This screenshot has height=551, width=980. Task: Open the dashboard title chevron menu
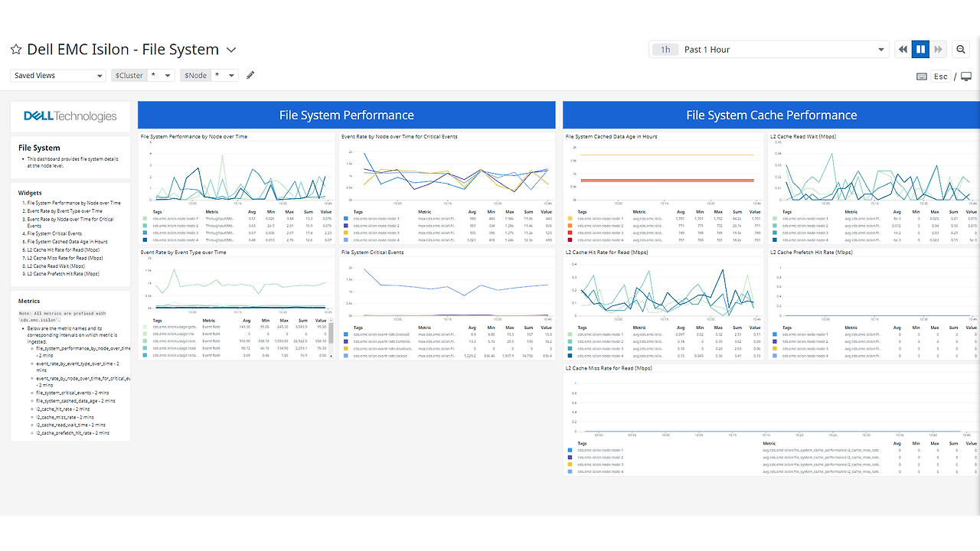[231, 50]
